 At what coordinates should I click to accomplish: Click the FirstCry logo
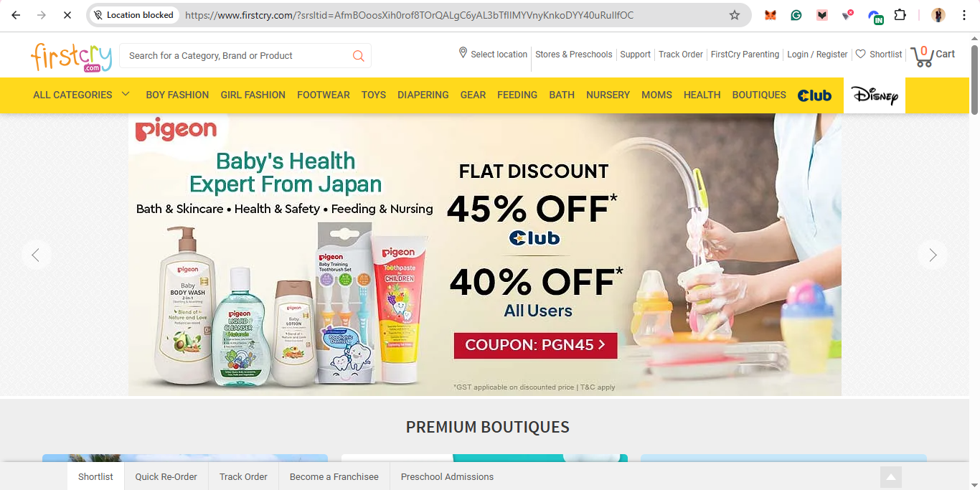(x=72, y=56)
